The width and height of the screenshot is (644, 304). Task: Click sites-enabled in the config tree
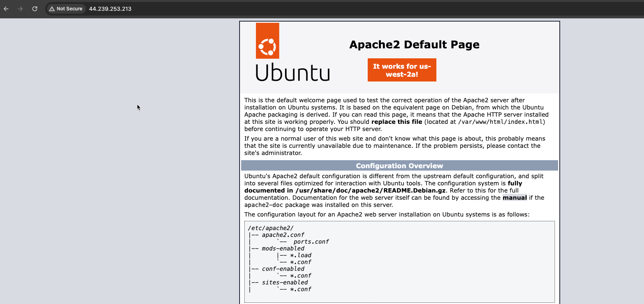(x=285, y=282)
